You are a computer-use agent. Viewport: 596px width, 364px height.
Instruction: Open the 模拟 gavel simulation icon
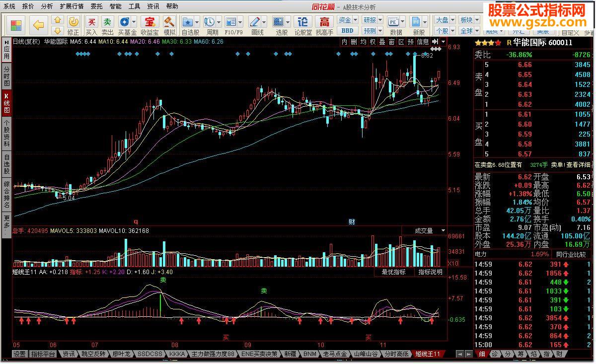point(169,22)
